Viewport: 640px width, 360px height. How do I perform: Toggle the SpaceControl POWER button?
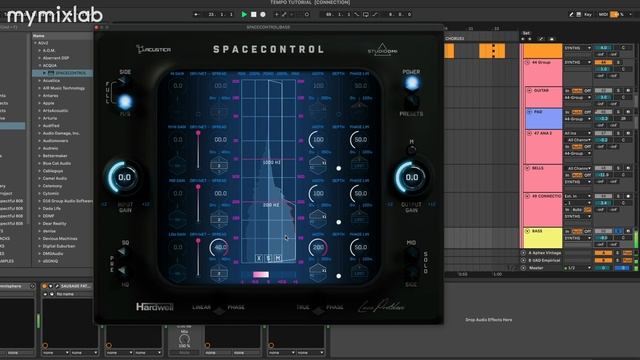pyautogui.click(x=412, y=83)
